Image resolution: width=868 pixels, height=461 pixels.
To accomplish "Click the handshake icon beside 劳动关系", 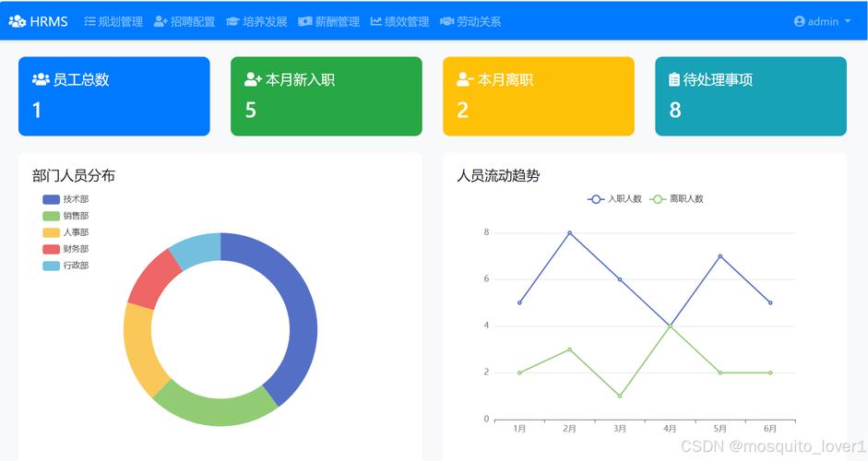I will point(446,21).
